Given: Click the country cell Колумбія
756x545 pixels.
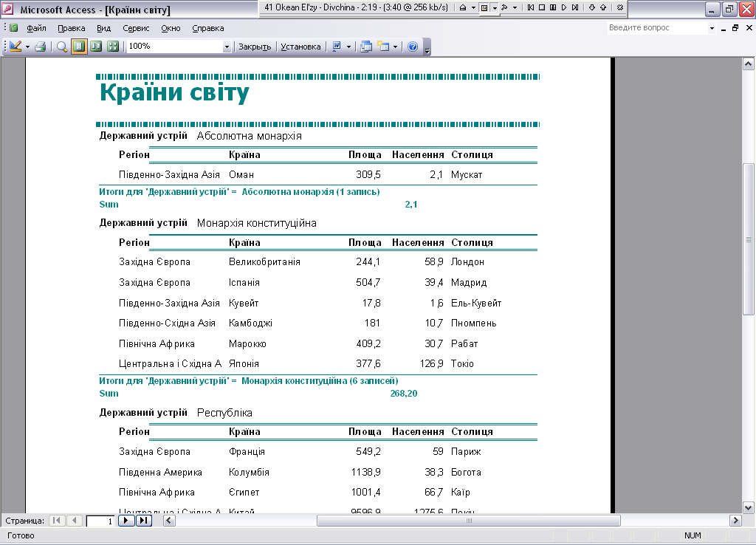Looking at the screenshot, I should (x=249, y=472).
